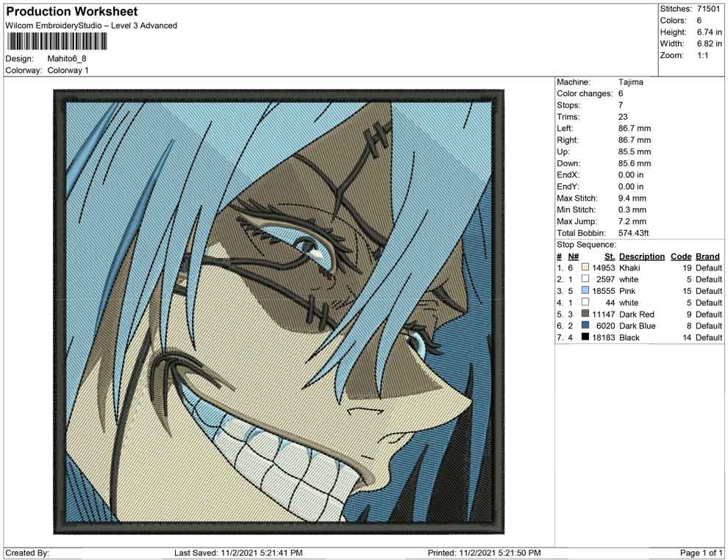Click the Printed timestamp
Viewport: 728px width, 560px height.
pos(484,553)
